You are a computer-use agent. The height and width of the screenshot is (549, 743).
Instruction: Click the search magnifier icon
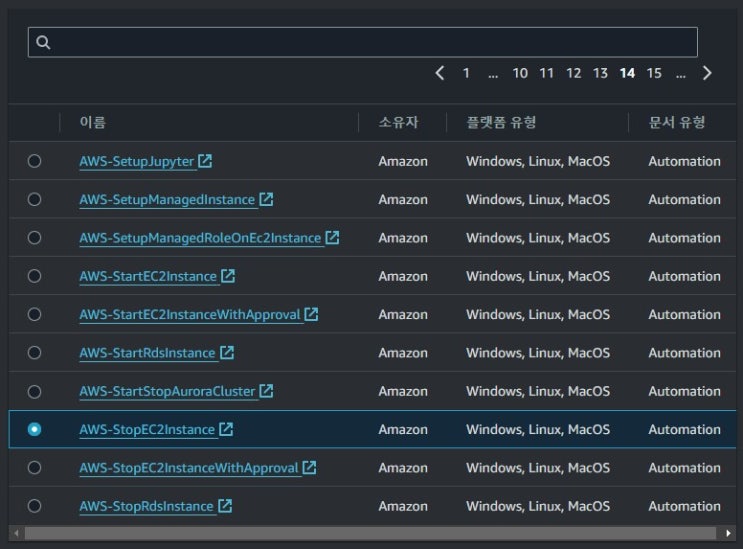pyautogui.click(x=43, y=42)
